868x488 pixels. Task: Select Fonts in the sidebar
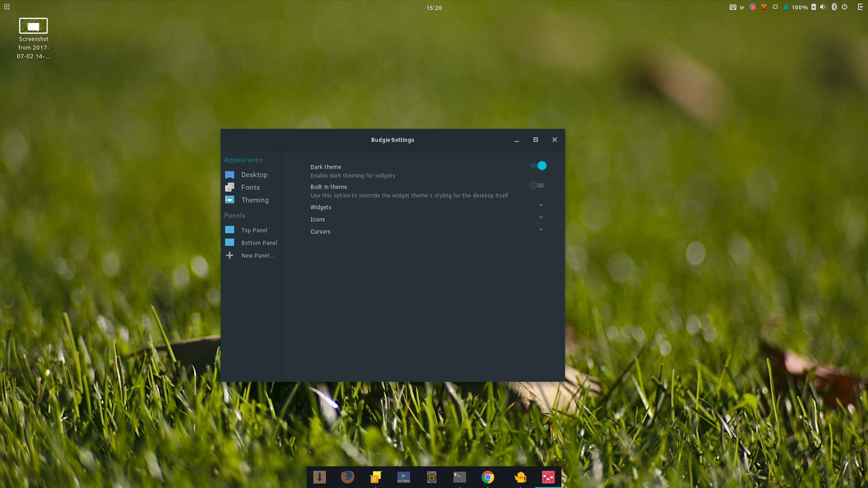tap(252, 188)
